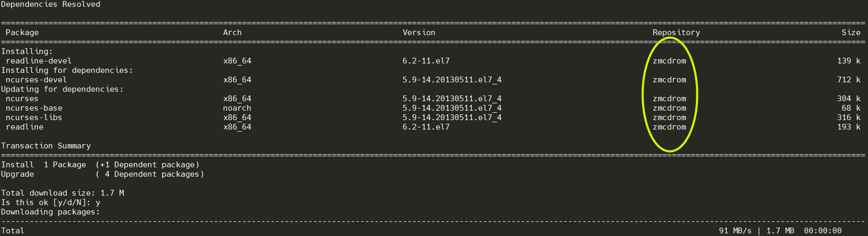Select the readline-devel package name
This screenshot has width=868, height=236.
[x=39, y=61]
